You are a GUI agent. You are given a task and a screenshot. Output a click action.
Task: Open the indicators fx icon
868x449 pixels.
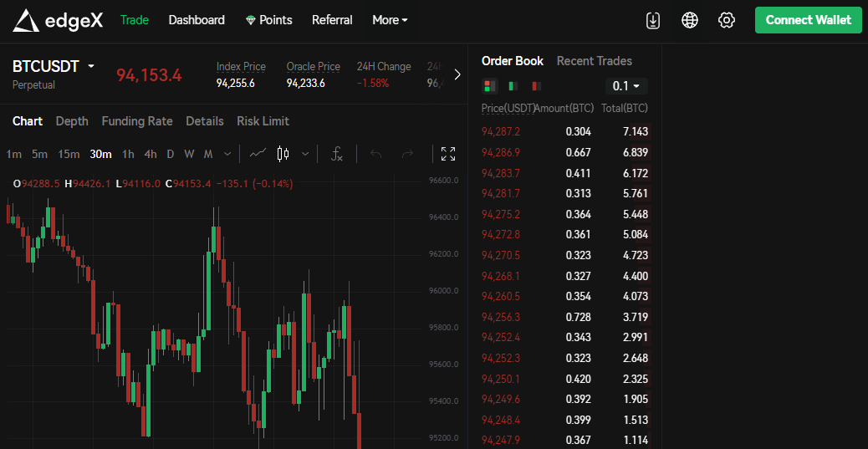[x=336, y=154]
